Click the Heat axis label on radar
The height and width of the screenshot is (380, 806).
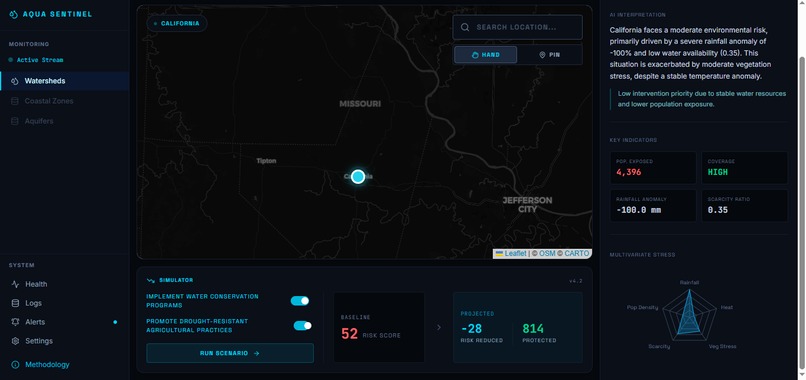coord(727,307)
